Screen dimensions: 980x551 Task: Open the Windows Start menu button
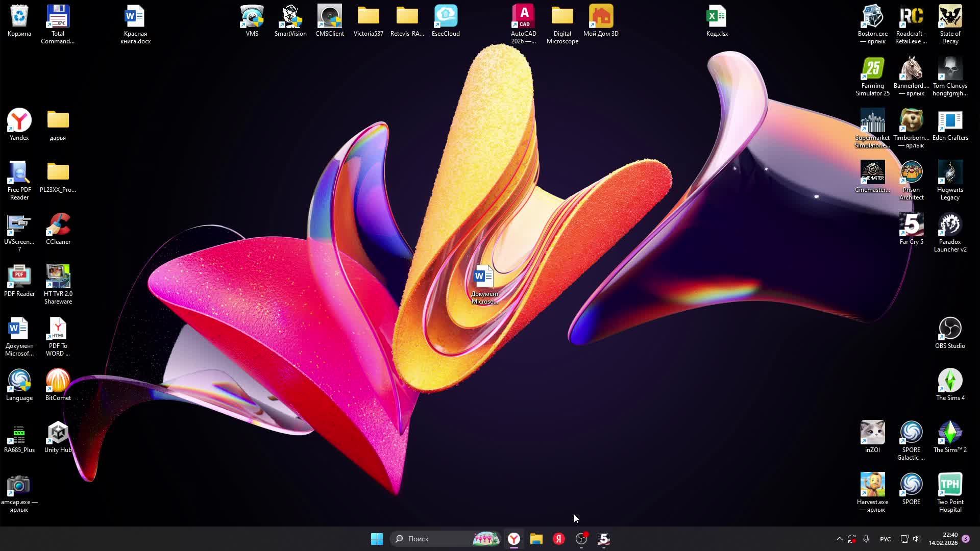pos(377,539)
